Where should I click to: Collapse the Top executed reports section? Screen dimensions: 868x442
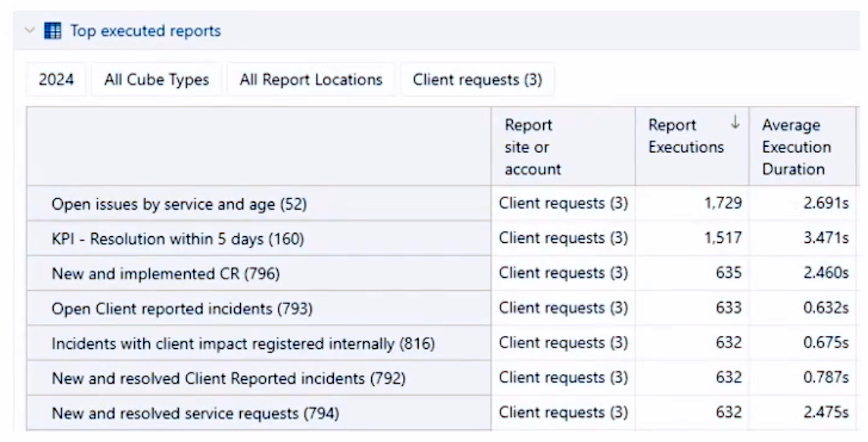pos(30,31)
